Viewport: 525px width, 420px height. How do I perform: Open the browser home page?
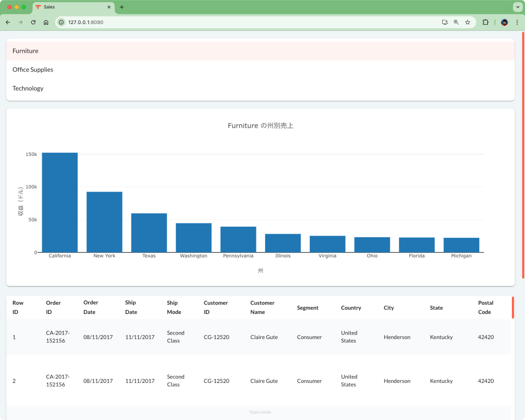(x=46, y=22)
